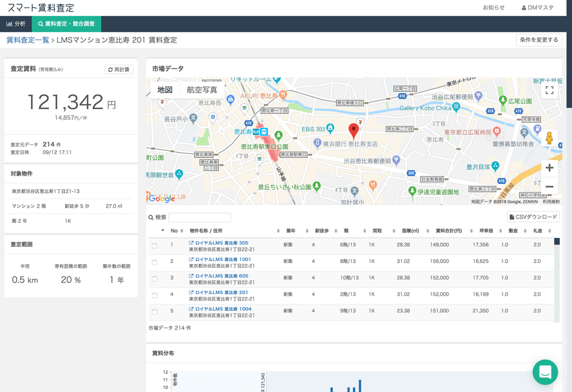Tick the checkbox for row 3
The width and height of the screenshot is (572, 392).
tap(155, 279)
